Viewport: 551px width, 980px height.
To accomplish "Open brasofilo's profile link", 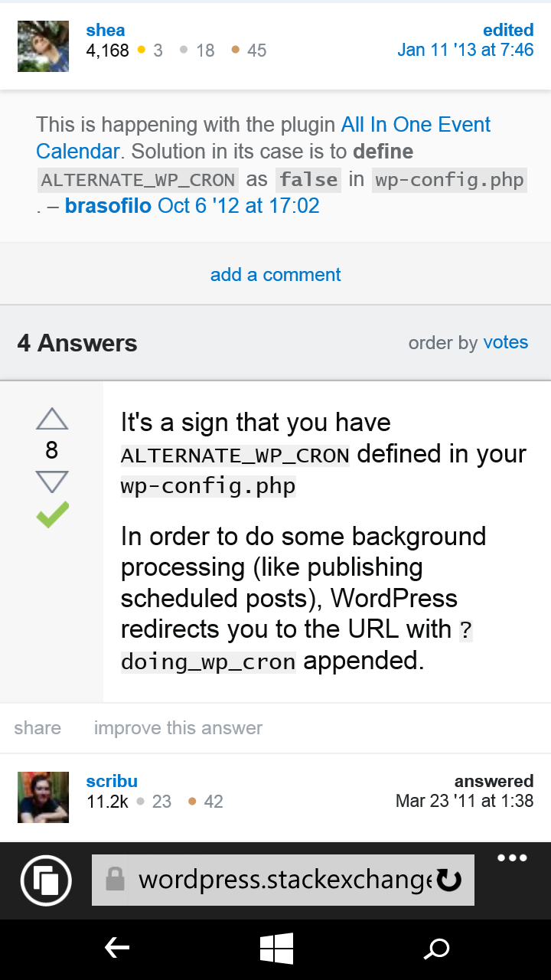I will coord(108,206).
